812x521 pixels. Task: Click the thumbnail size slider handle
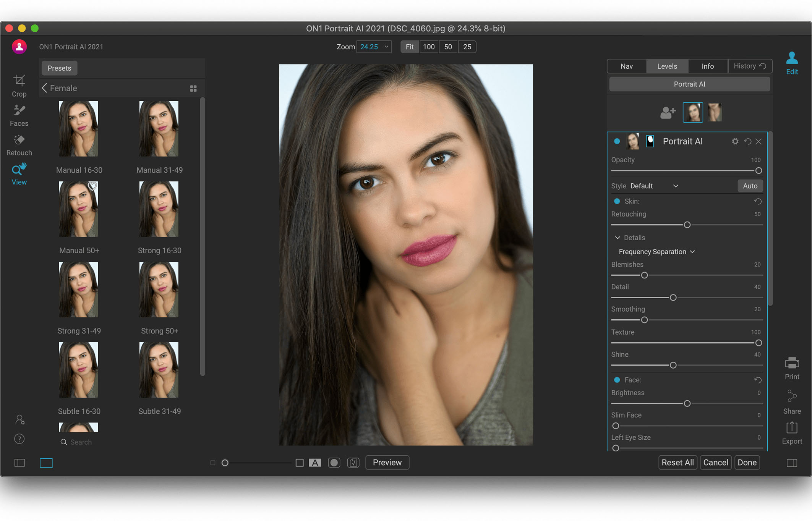[x=225, y=463]
